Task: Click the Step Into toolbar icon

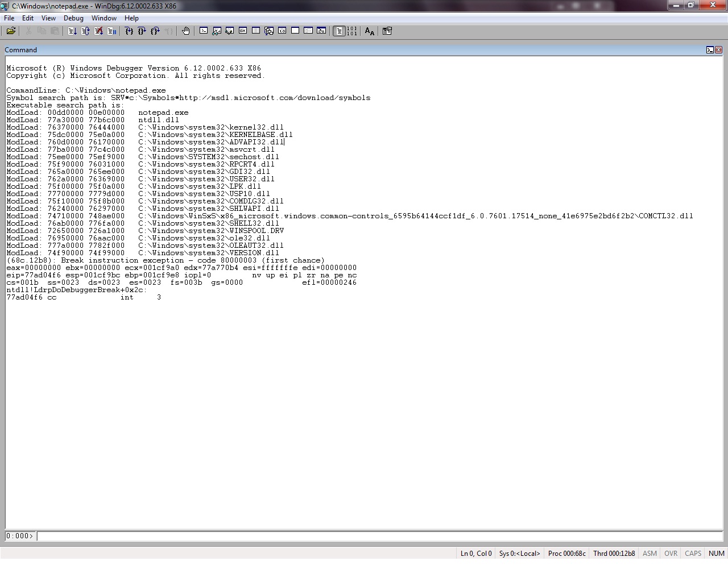Action: (129, 31)
